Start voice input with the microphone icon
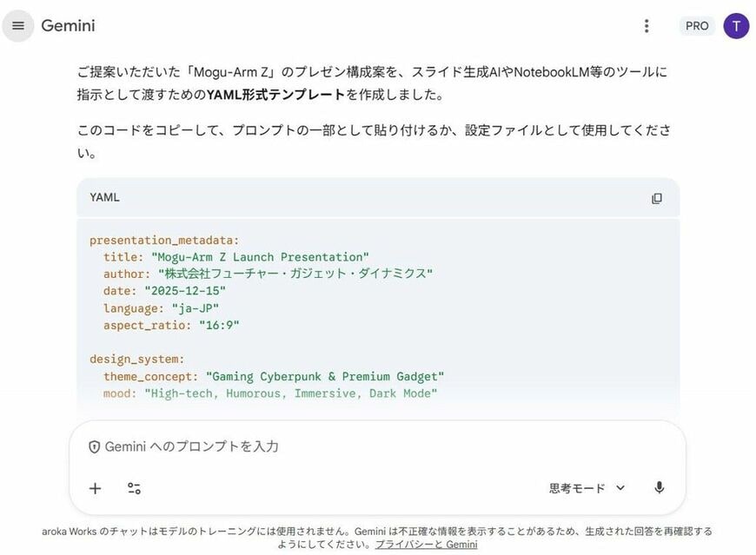Viewport: 756px width, 555px height. tap(659, 488)
